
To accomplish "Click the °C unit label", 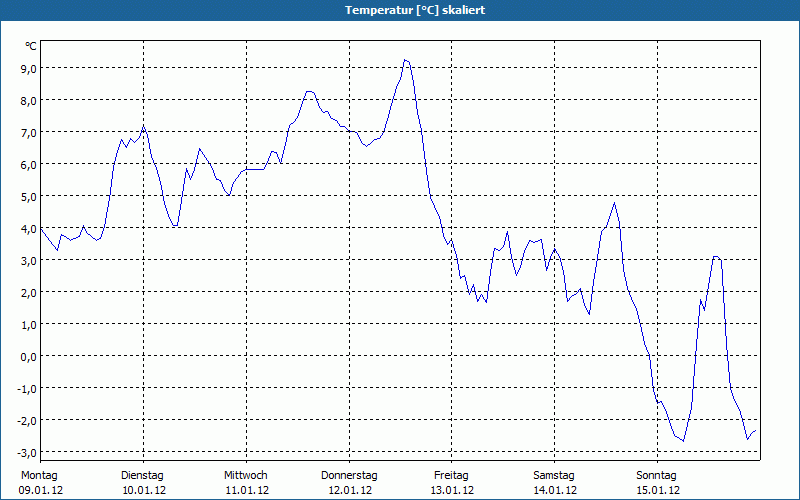I will click(31, 46).
